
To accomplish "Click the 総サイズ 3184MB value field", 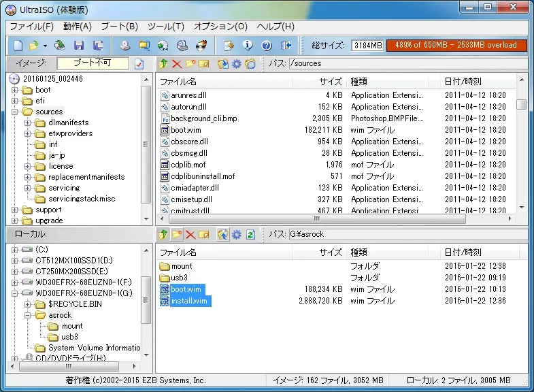I will (367, 46).
